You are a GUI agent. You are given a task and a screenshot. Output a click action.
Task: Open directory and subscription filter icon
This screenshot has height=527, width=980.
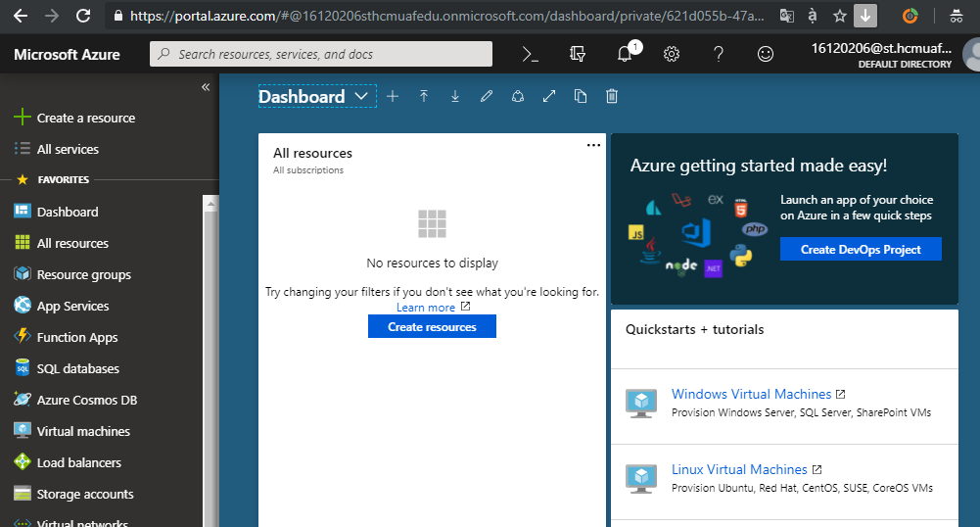(578, 55)
